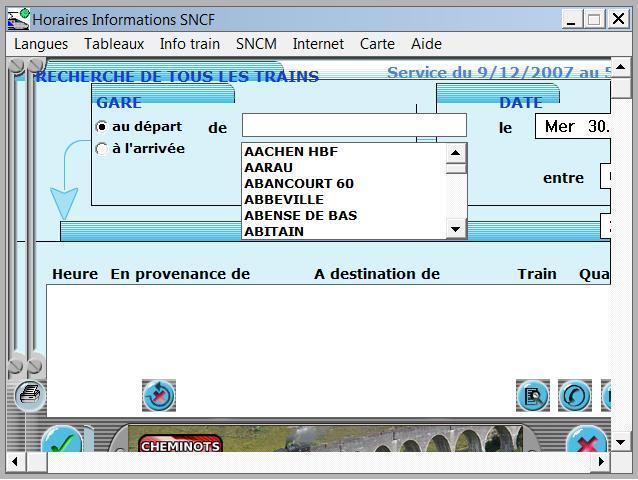Click the horizontal scrollbar right arrow
Image resolution: width=638 pixels, height=480 pixels.
(603, 462)
